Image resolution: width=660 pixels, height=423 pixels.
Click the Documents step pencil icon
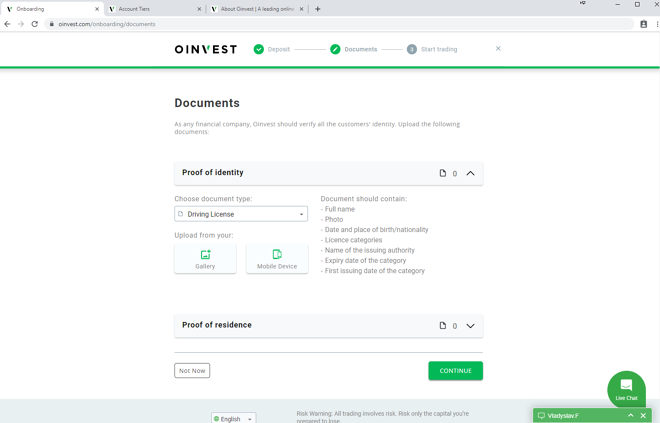pos(335,49)
